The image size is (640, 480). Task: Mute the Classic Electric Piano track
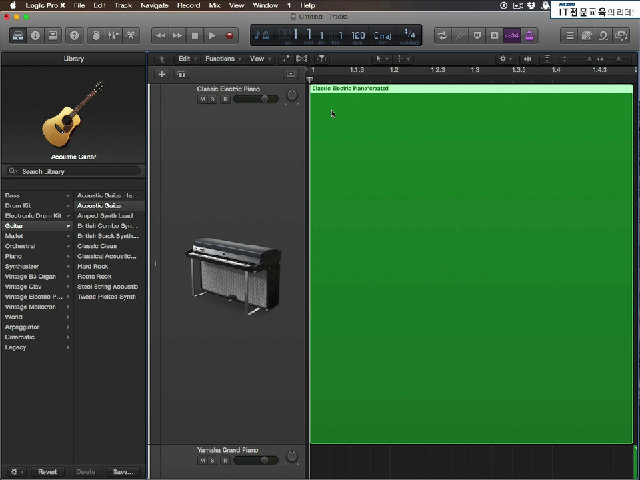pyautogui.click(x=202, y=99)
